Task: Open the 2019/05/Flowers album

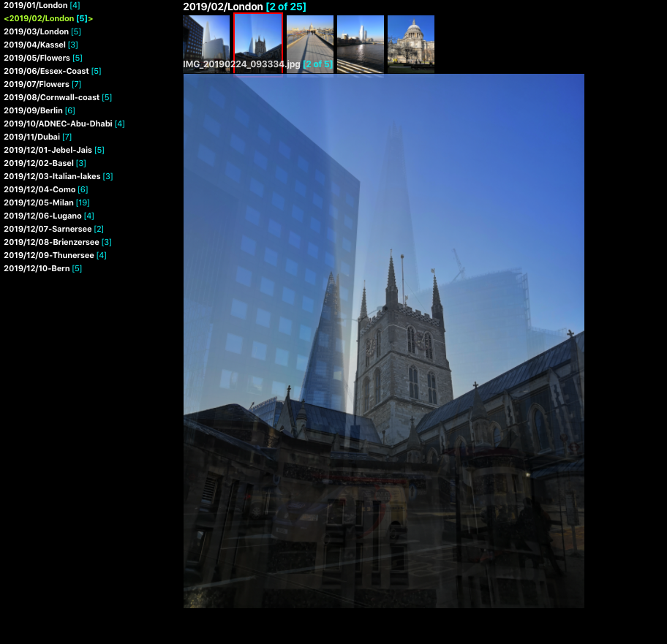Action: click(43, 58)
